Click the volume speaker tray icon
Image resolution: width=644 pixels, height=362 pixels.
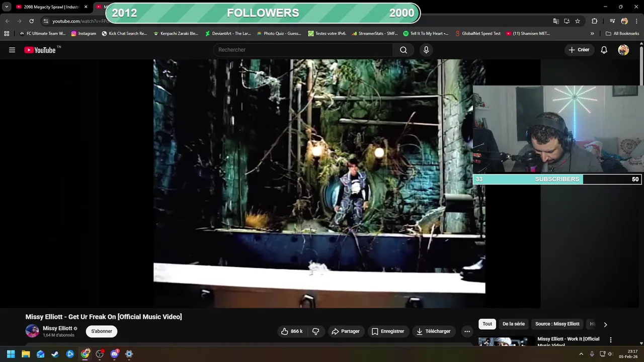(x=610, y=354)
